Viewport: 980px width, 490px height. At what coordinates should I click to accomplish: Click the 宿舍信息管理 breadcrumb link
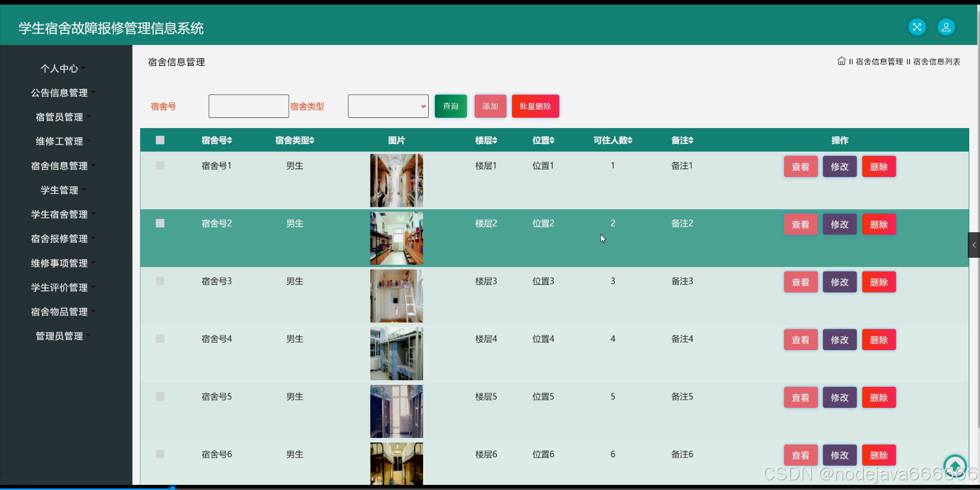click(879, 62)
